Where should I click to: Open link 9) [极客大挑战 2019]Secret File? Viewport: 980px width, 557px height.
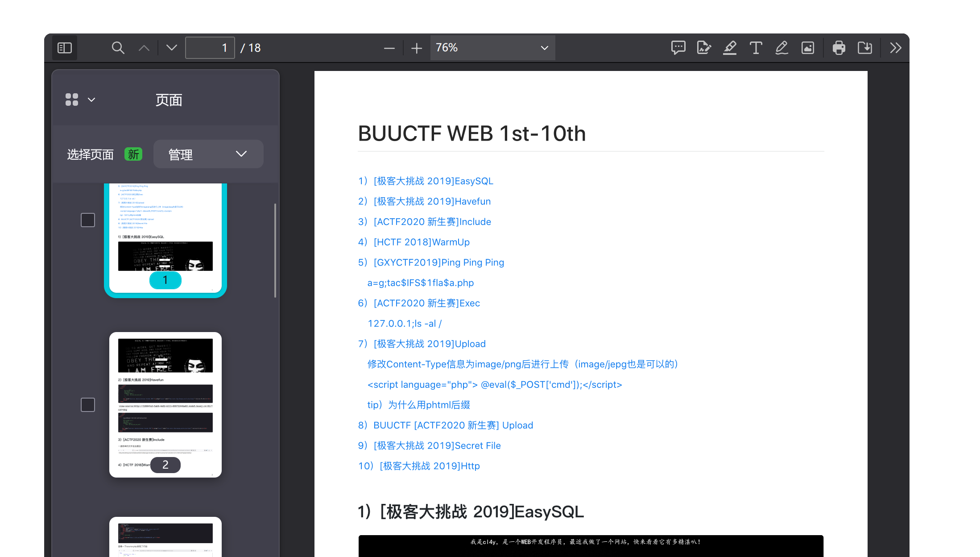[x=430, y=446]
